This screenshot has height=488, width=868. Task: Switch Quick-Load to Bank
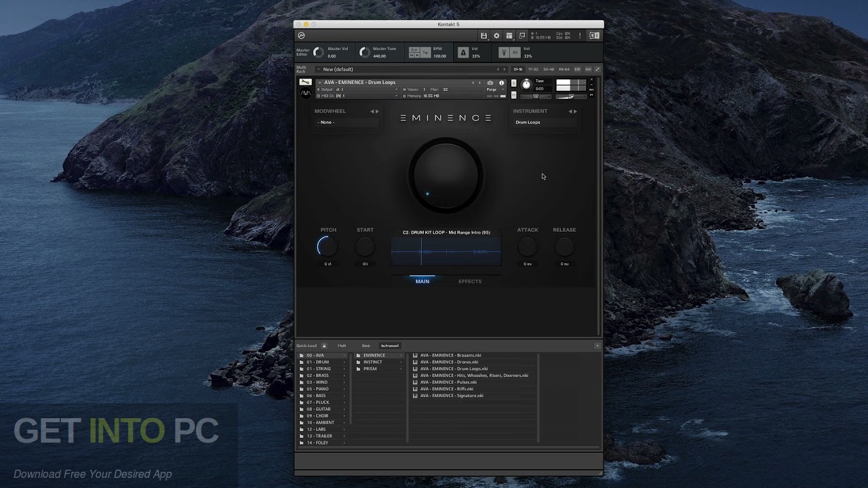pyautogui.click(x=366, y=346)
